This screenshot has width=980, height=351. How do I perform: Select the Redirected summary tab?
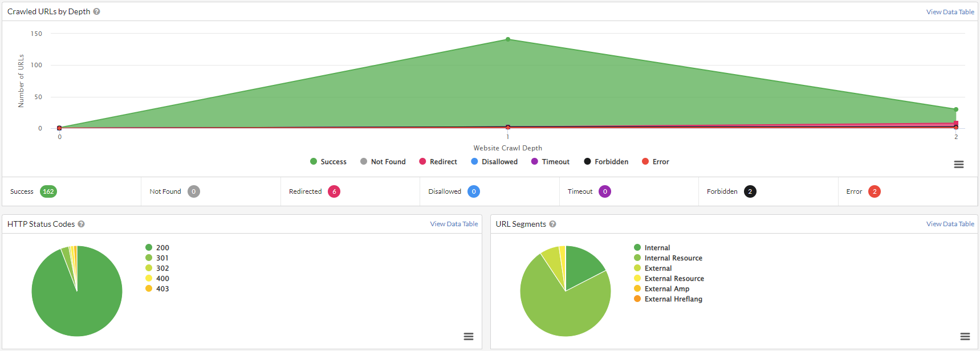[350, 191]
